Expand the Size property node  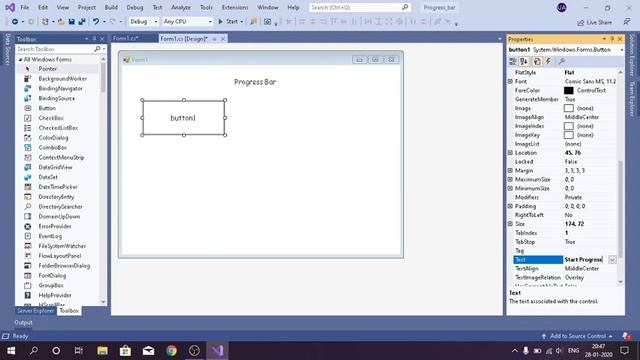point(510,224)
